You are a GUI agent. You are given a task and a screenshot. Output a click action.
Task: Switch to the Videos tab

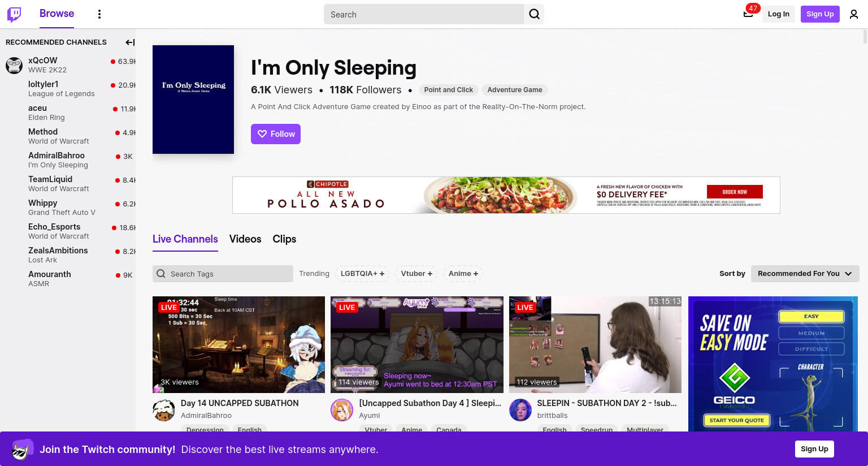tap(245, 239)
